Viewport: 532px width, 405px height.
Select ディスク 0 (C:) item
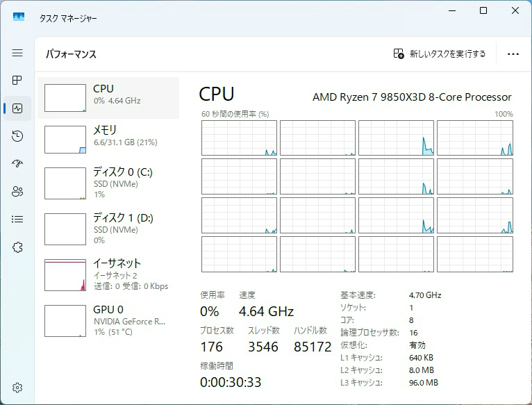click(x=108, y=183)
